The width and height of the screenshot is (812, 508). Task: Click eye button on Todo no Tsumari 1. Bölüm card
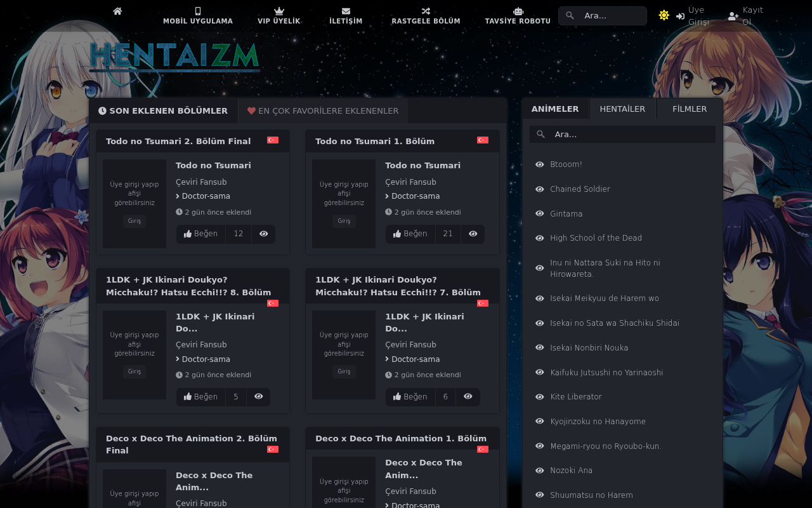473,234
